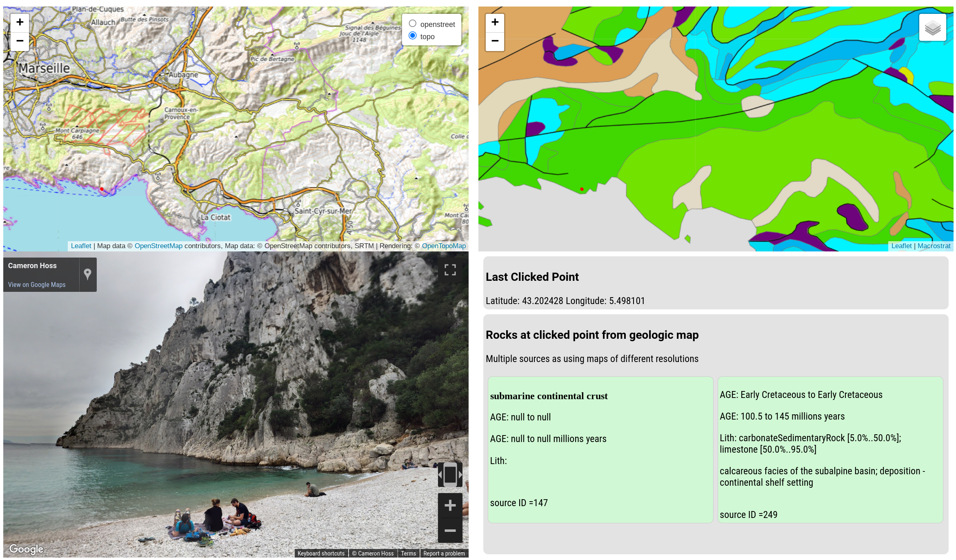Open the OpenTopoMap attribution link
Image resolution: width=956 pixels, height=560 pixels.
point(444,246)
